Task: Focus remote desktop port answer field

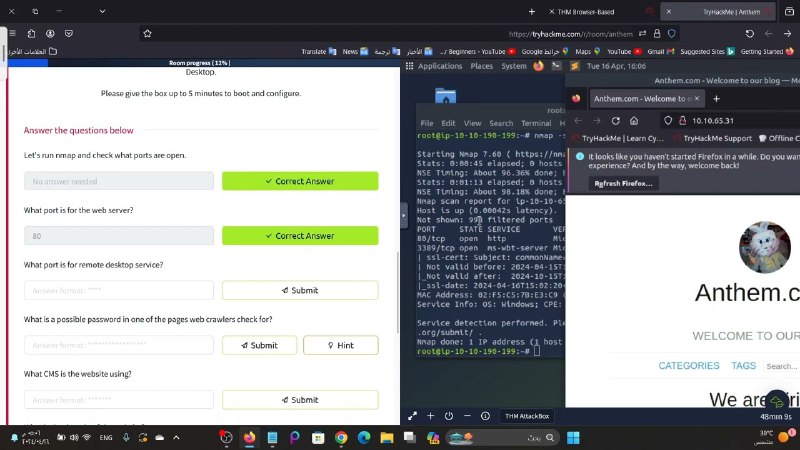Action: tap(119, 290)
